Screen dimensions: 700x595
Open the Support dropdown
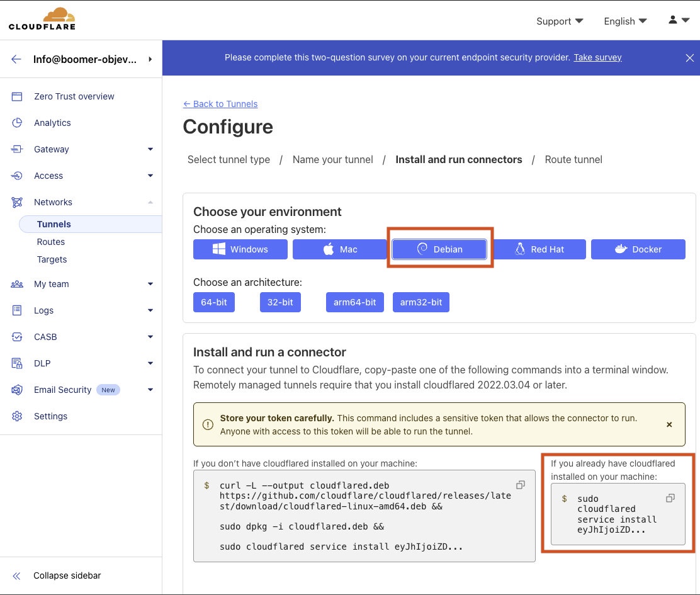pyautogui.click(x=559, y=21)
